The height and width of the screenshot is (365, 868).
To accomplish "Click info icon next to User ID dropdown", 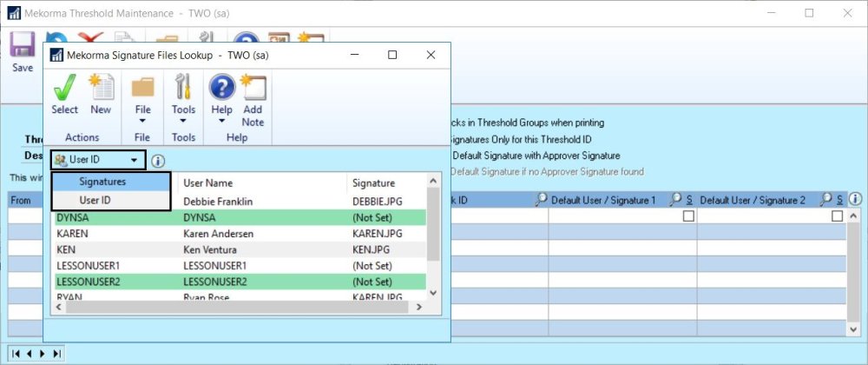I will pyautogui.click(x=158, y=161).
